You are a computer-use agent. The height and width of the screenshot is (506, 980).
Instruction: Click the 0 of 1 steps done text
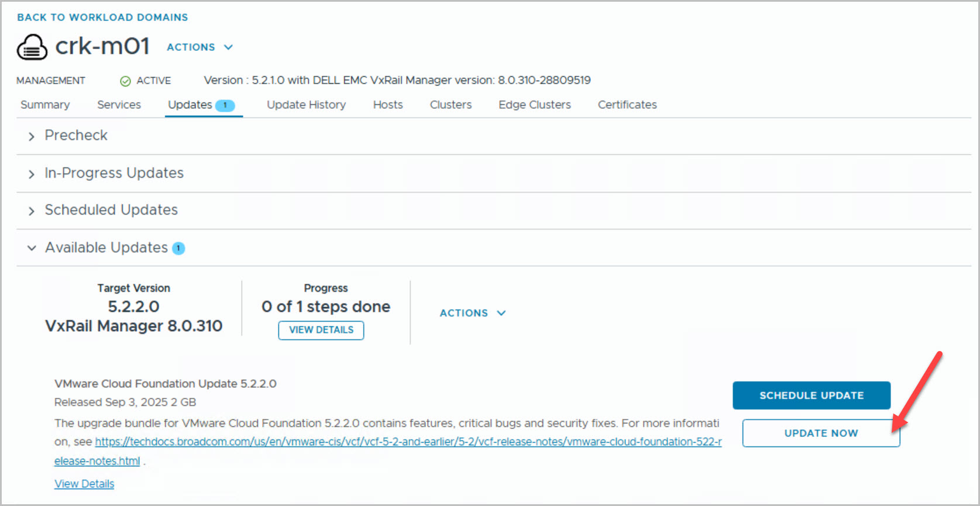pyautogui.click(x=326, y=307)
